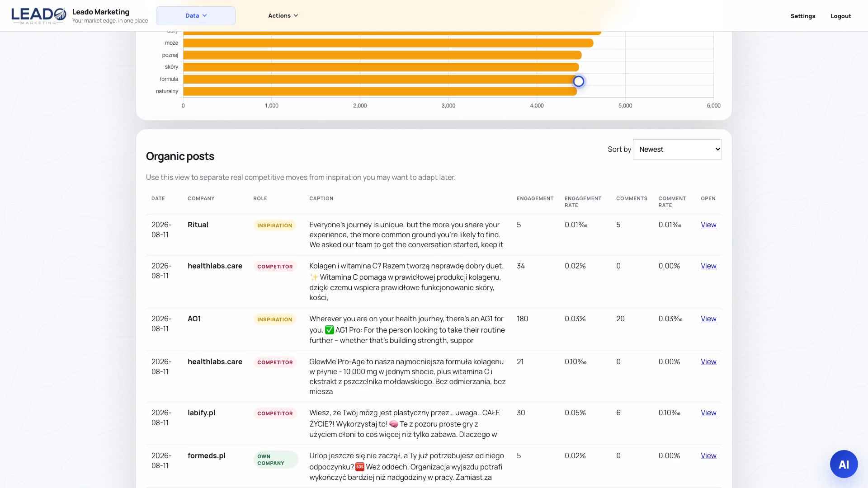This screenshot has width=868, height=488.
Task: Click the Comments column header
Action: click(632, 199)
